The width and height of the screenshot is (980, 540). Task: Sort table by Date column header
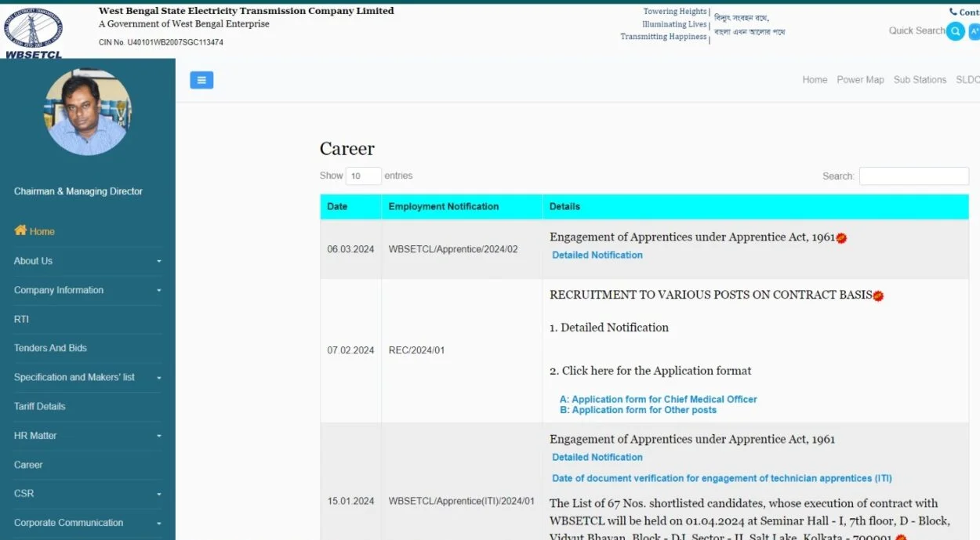(x=350, y=207)
